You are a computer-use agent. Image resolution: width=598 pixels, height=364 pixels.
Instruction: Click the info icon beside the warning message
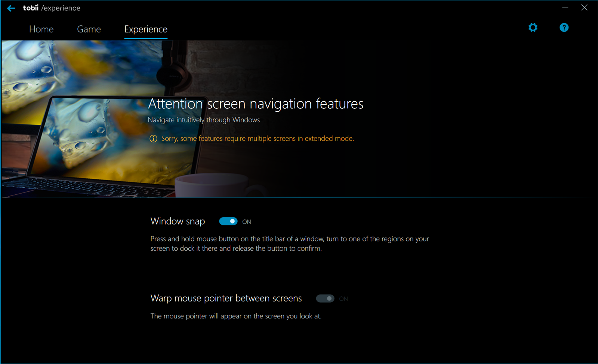pos(153,139)
